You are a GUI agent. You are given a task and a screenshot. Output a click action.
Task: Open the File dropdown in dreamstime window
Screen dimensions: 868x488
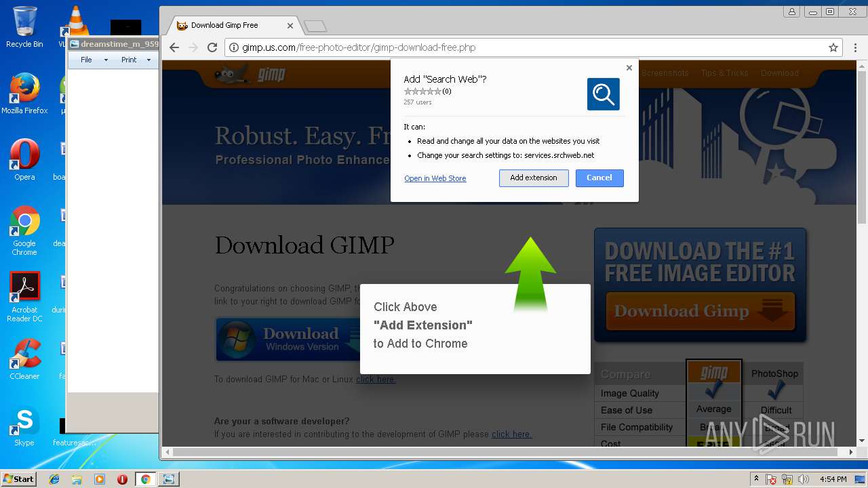pos(94,60)
